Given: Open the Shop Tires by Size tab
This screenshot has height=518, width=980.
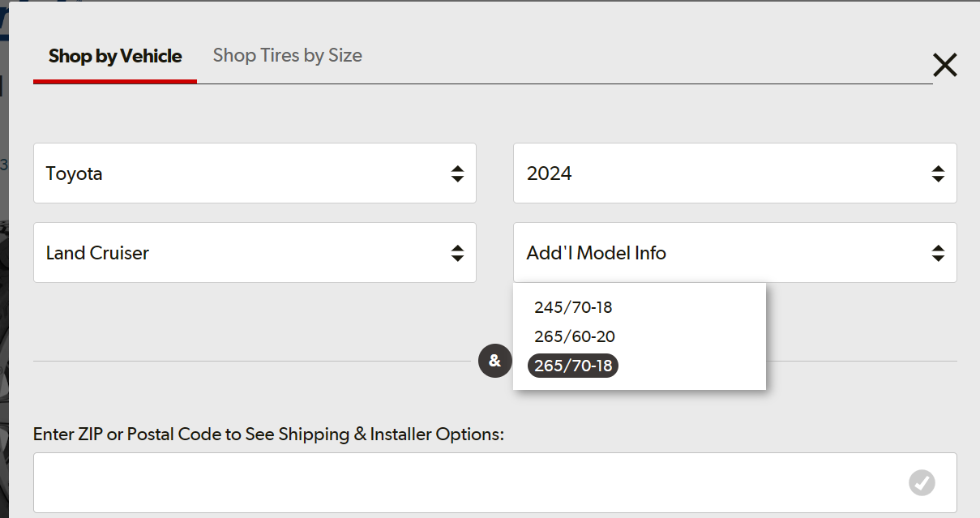Looking at the screenshot, I should [x=287, y=55].
